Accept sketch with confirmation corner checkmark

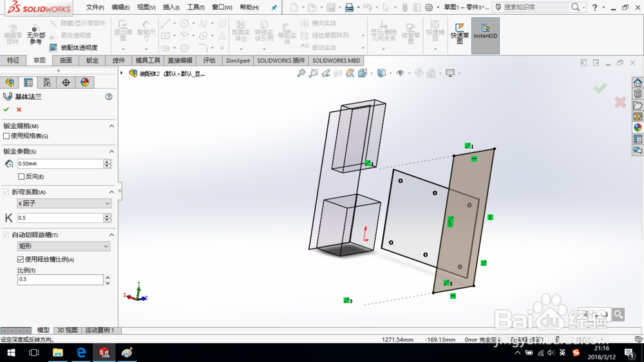click(x=600, y=88)
